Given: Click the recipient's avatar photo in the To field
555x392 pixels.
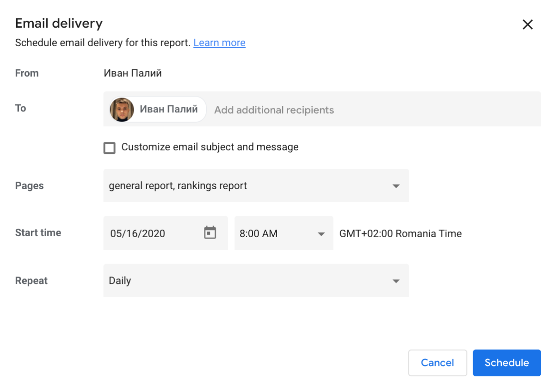Looking at the screenshot, I should (122, 110).
